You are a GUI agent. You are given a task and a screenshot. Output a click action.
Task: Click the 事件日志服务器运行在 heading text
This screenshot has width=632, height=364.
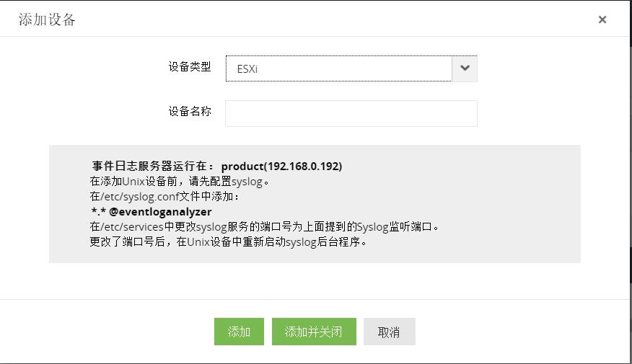(154, 166)
